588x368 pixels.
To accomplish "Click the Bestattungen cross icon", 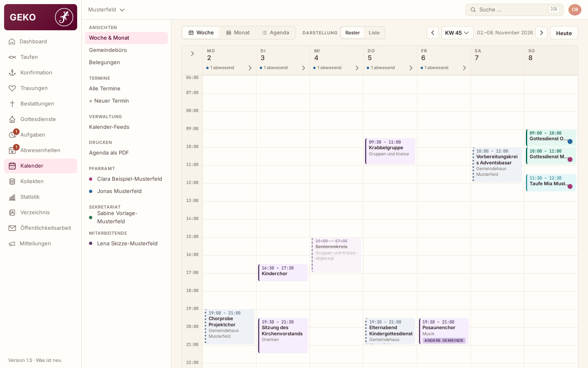I will tap(12, 103).
